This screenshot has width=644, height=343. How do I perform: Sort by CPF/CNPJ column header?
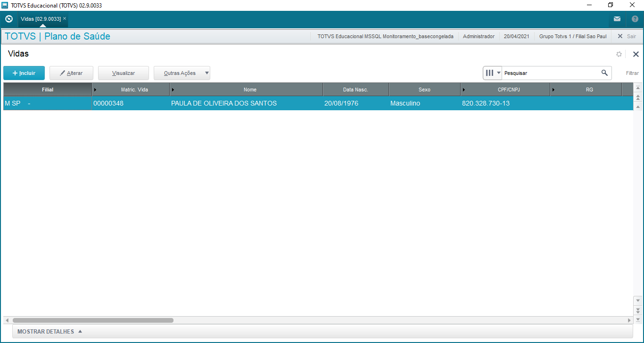[505, 90]
